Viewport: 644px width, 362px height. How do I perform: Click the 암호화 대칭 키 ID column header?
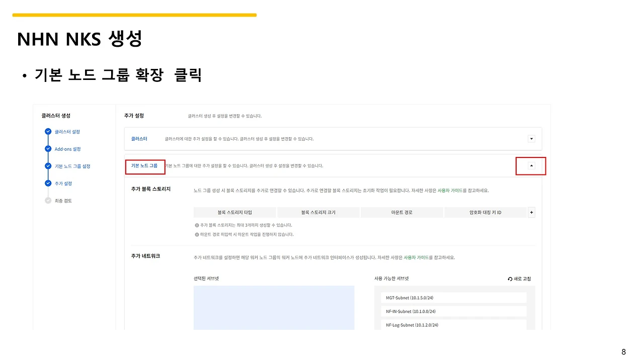486,212
